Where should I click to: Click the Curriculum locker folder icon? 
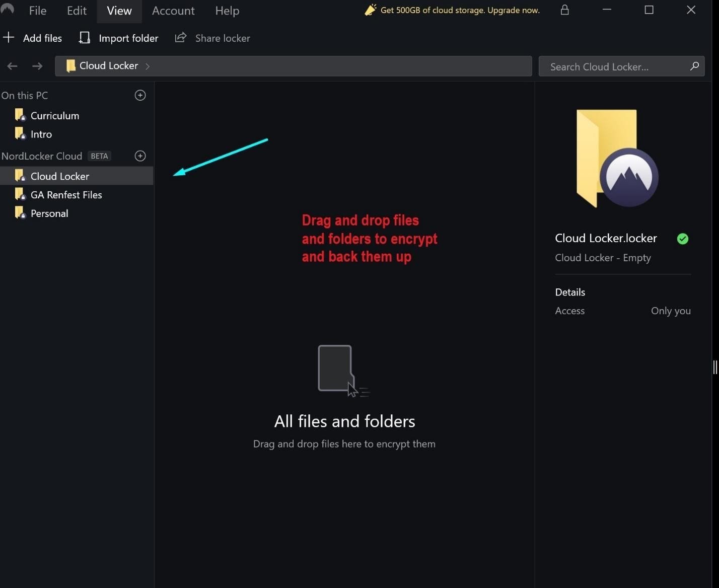pyautogui.click(x=20, y=115)
